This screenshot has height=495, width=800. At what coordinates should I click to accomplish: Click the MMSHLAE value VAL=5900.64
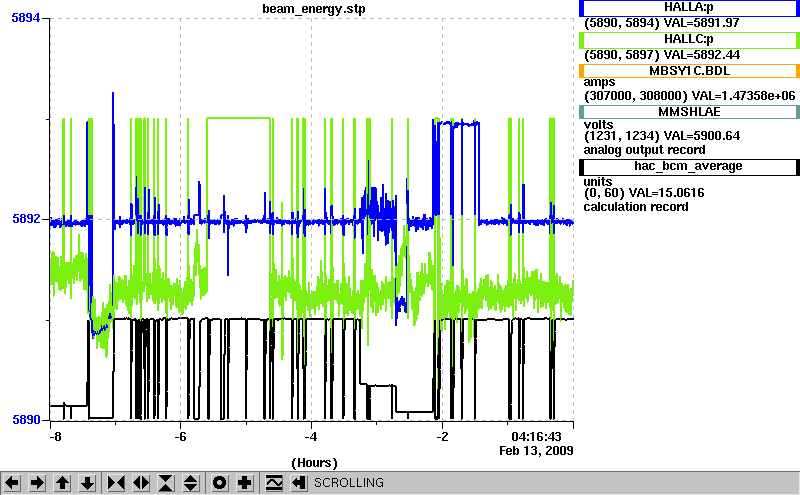(x=702, y=136)
